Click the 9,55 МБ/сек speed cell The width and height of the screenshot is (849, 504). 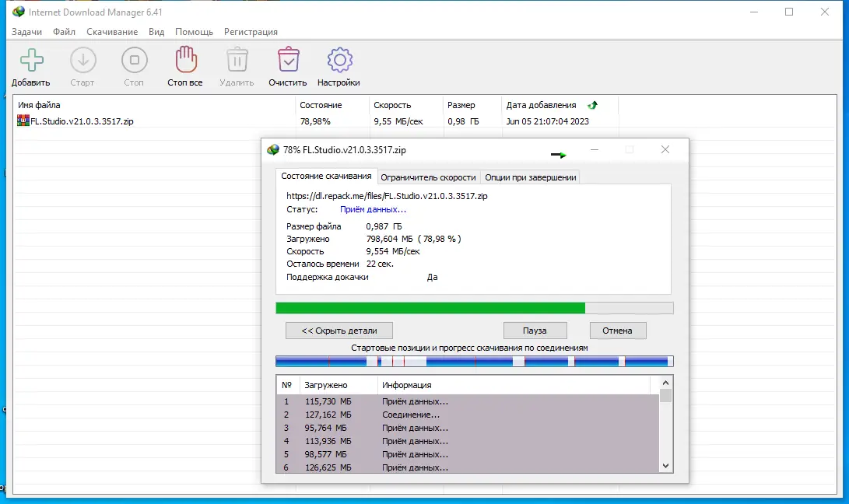pos(398,121)
